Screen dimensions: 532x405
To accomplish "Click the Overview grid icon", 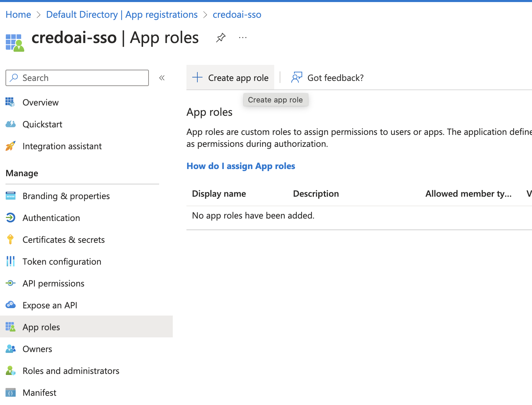I will [10, 102].
